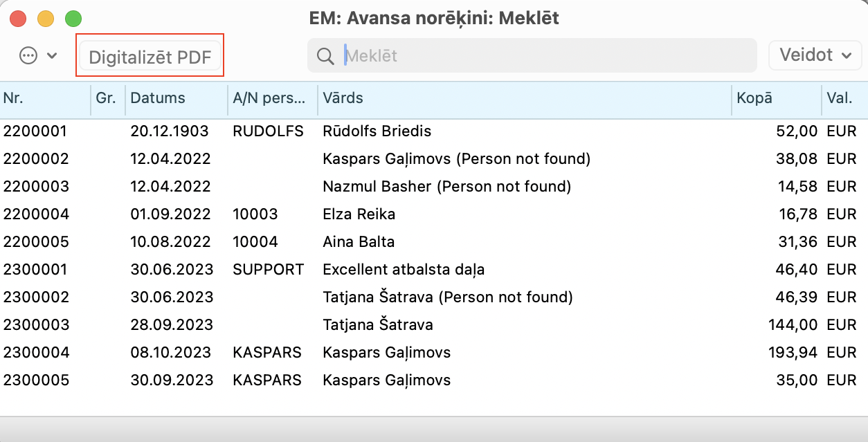The image size is (868, 442).
Task: Click the magnifying glass search icon
Action: click(x=325, y=55)
